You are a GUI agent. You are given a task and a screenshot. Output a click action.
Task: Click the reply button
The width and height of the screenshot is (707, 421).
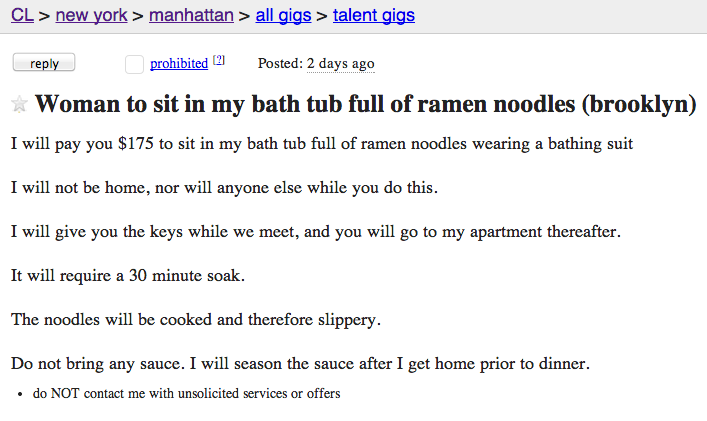tap(44, 63)
